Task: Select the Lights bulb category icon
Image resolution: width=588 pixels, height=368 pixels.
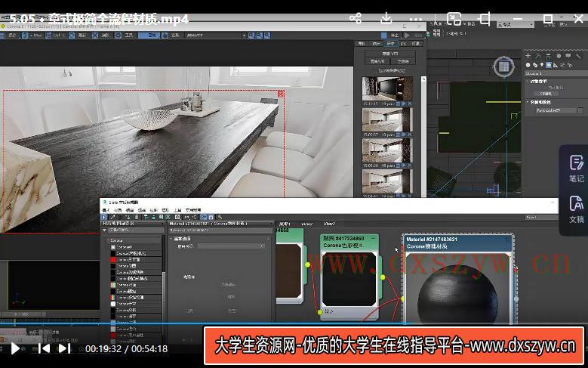Action: click(541, 65)
